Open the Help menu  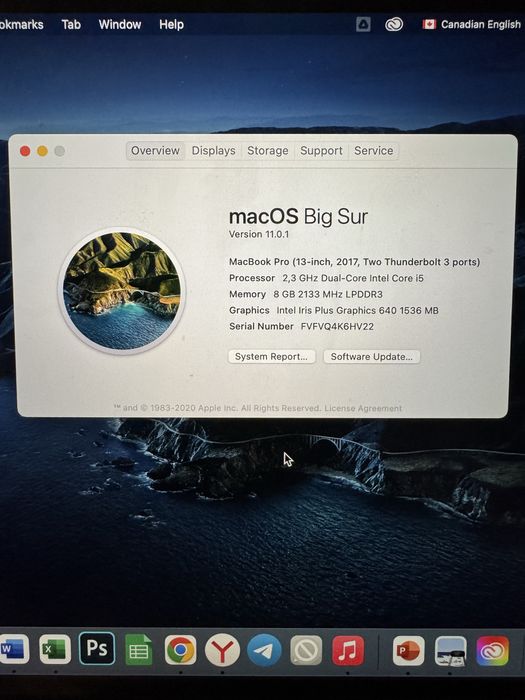(x=171, y=24)
